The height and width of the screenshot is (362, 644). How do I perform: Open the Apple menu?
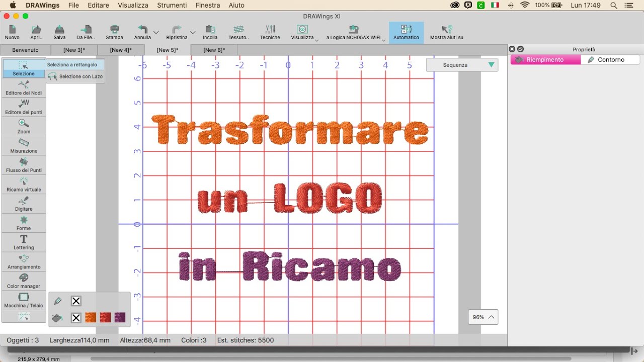[13, 5]
